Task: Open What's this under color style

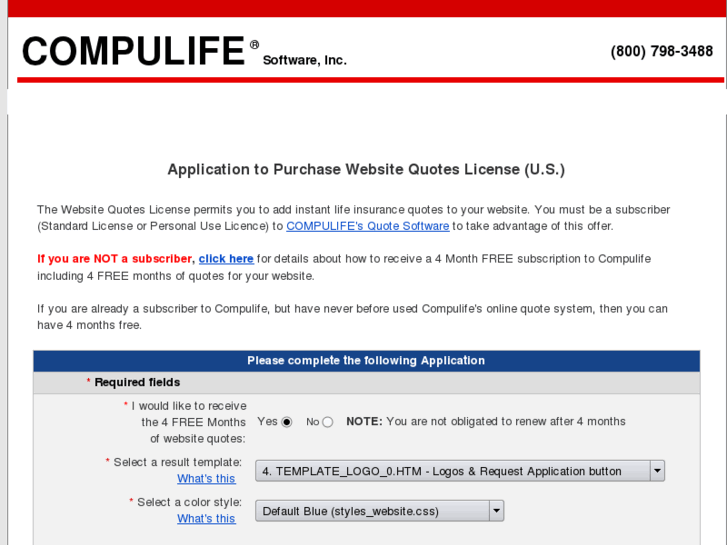Action: [206, 519]
